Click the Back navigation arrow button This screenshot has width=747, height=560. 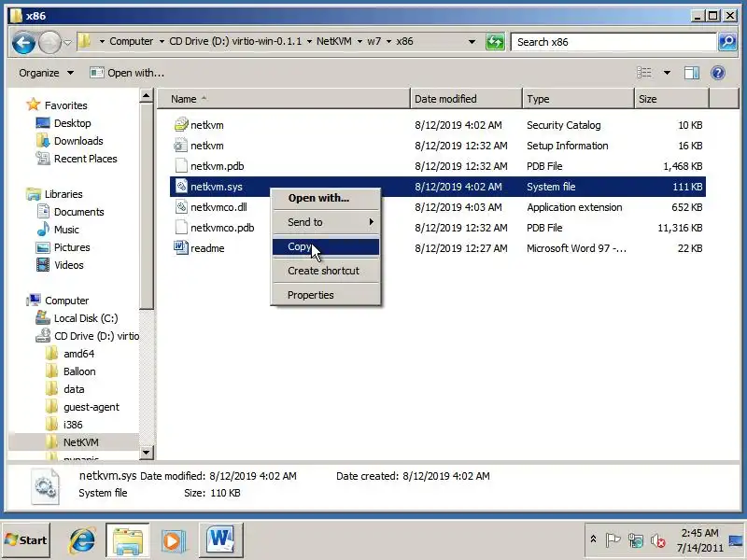pyautogui.click(x=23, y=42)
